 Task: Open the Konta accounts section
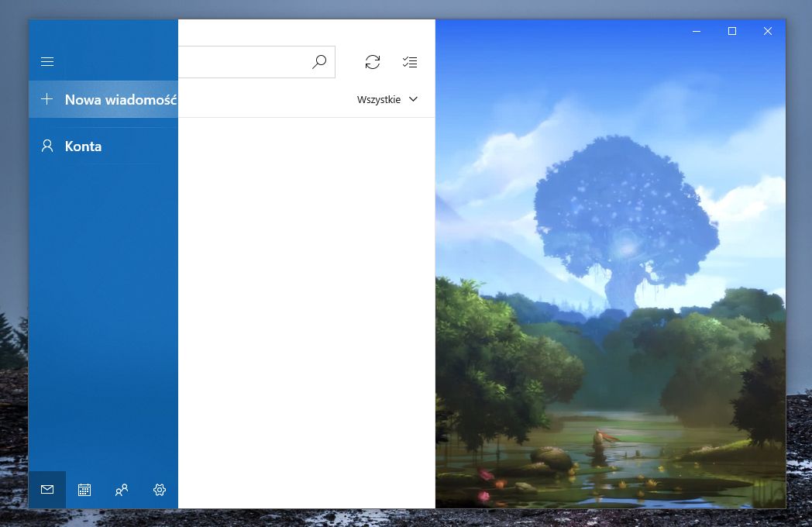click(x=103, y=146)
